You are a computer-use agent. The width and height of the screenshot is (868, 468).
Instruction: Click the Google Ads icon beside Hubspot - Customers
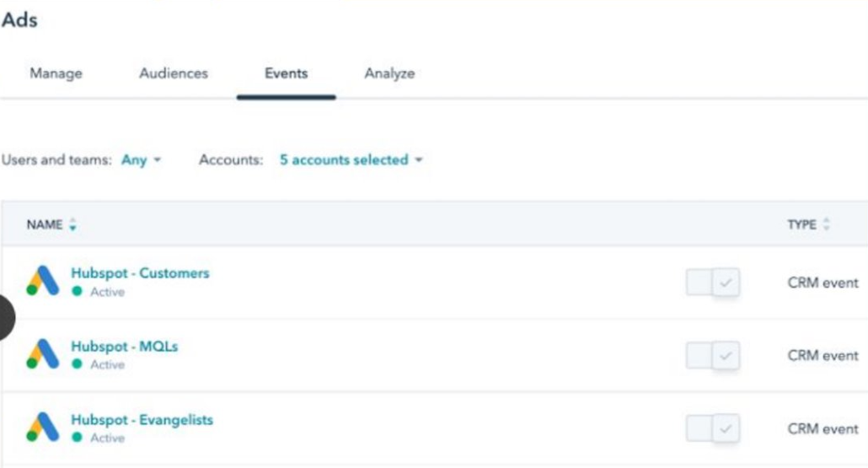click(x=43, y=281)
